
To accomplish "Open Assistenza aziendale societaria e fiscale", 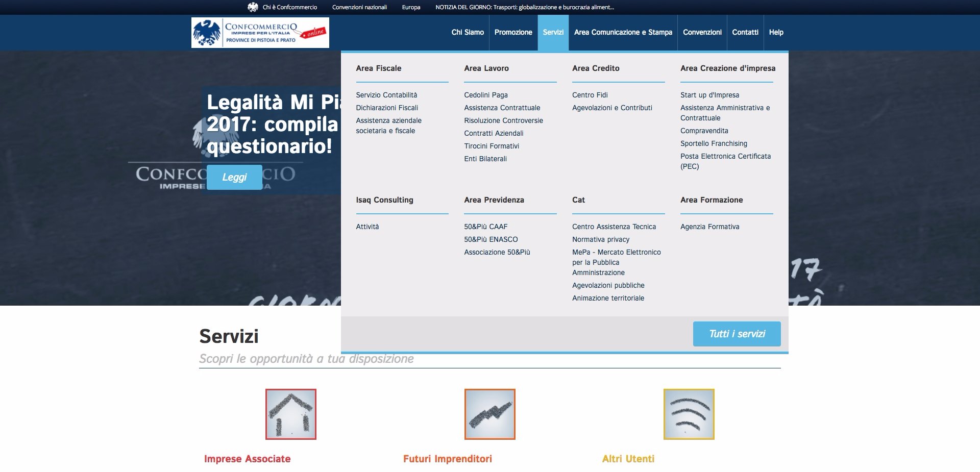I will (389, 126).
